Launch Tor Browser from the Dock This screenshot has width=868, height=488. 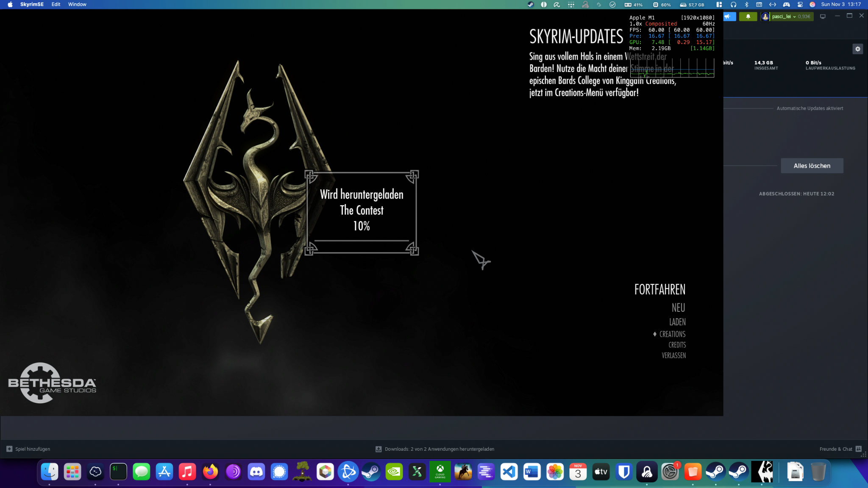coord(233,471)
